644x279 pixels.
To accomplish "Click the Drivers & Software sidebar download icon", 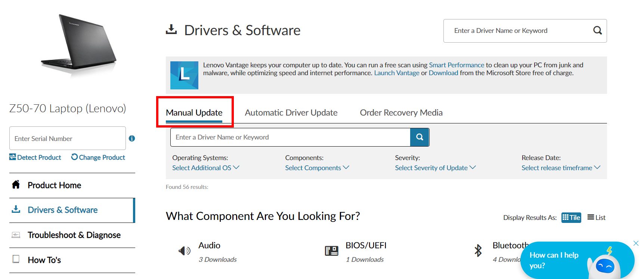I will pyautogui.click(x=16, y=209).
